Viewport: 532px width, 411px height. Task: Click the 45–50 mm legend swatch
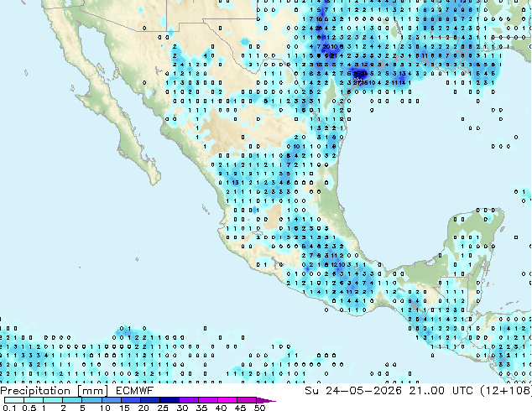[247, 400]
